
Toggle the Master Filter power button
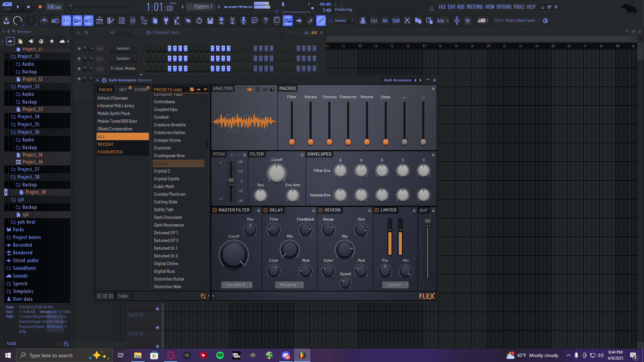pos(214,210)
